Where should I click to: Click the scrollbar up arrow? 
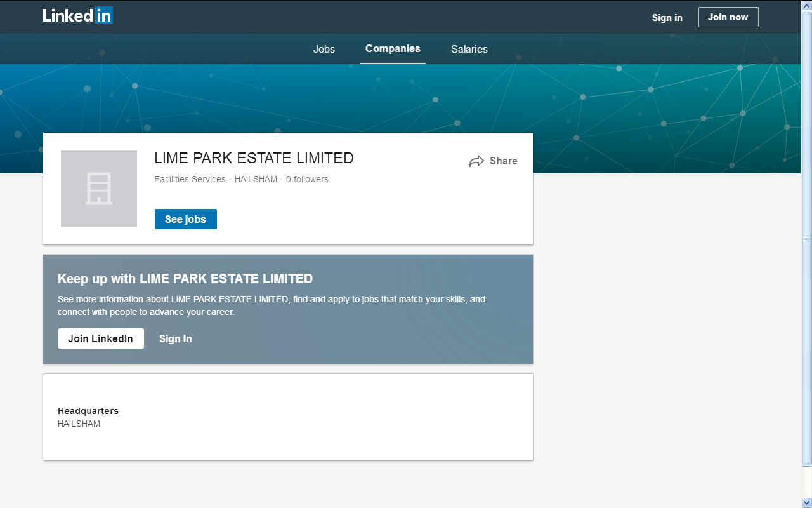[x=806, y=5]
